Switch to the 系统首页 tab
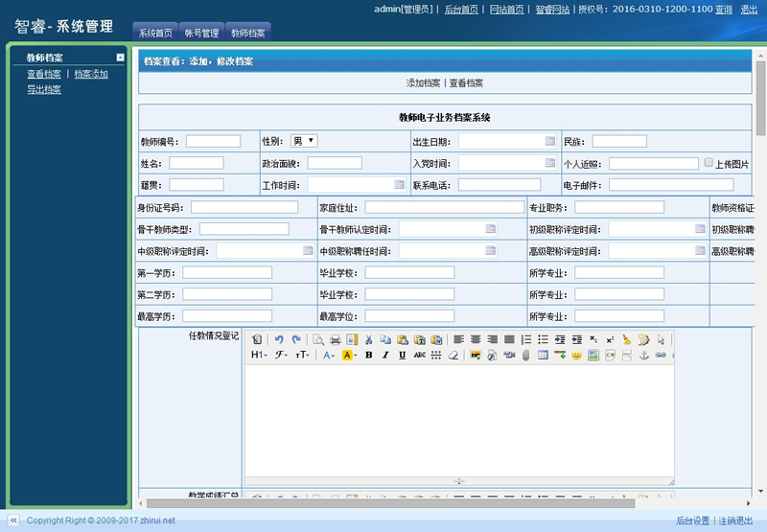Viewport: 767px width, 532px height. click(155, 34)
